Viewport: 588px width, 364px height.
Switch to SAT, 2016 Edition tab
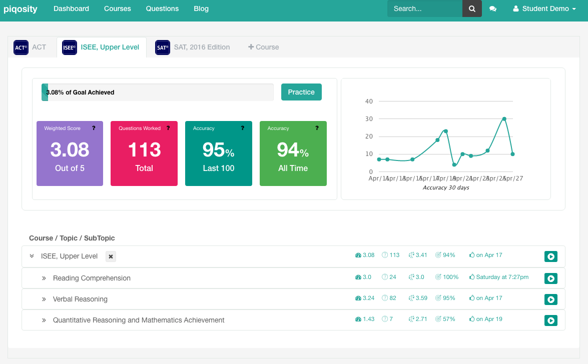193,47
